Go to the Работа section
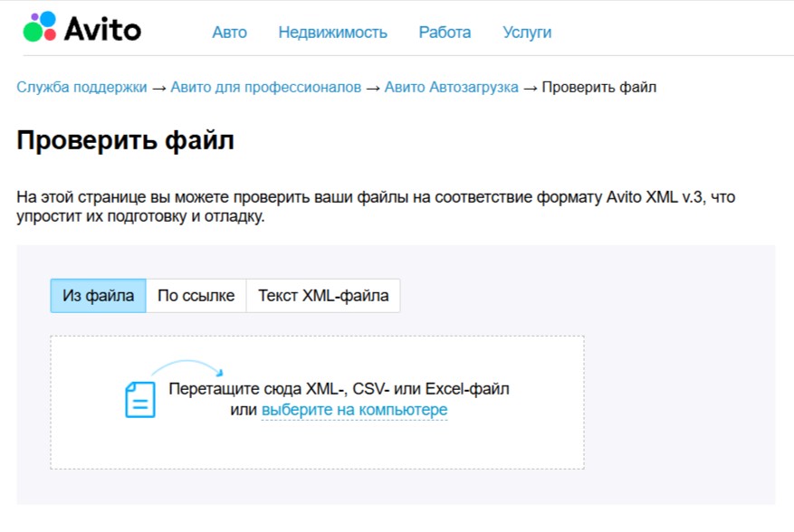 point(445,33)
